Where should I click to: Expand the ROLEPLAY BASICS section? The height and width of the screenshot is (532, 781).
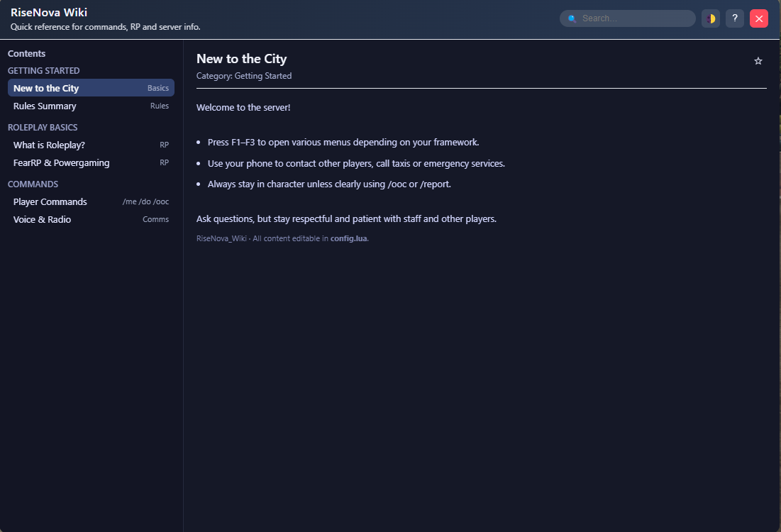pos(43,127)
